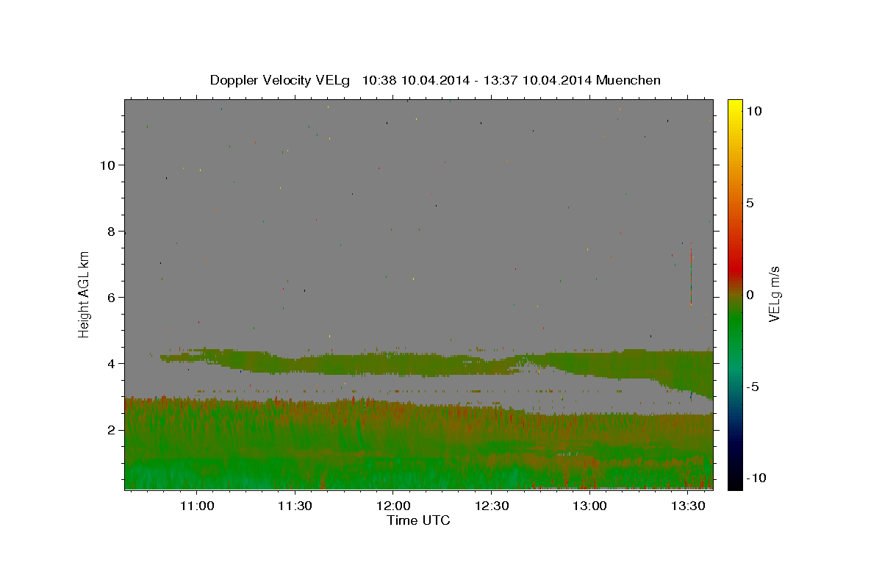
Task: Click the yellow top of the colorbar
Action: click(735, 105)
